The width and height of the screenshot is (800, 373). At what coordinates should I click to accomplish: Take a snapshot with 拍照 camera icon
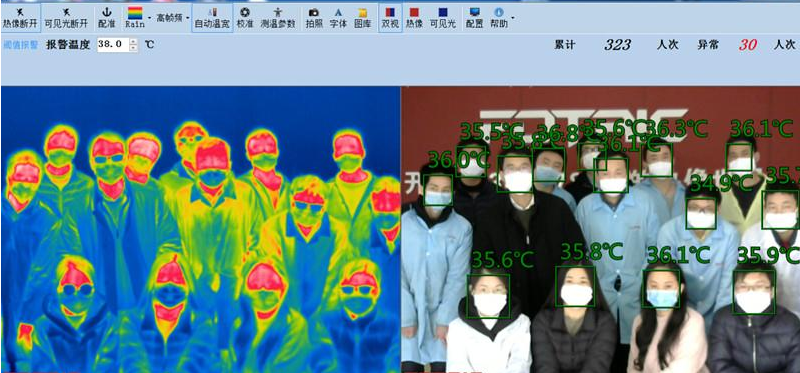pos(314,18)
